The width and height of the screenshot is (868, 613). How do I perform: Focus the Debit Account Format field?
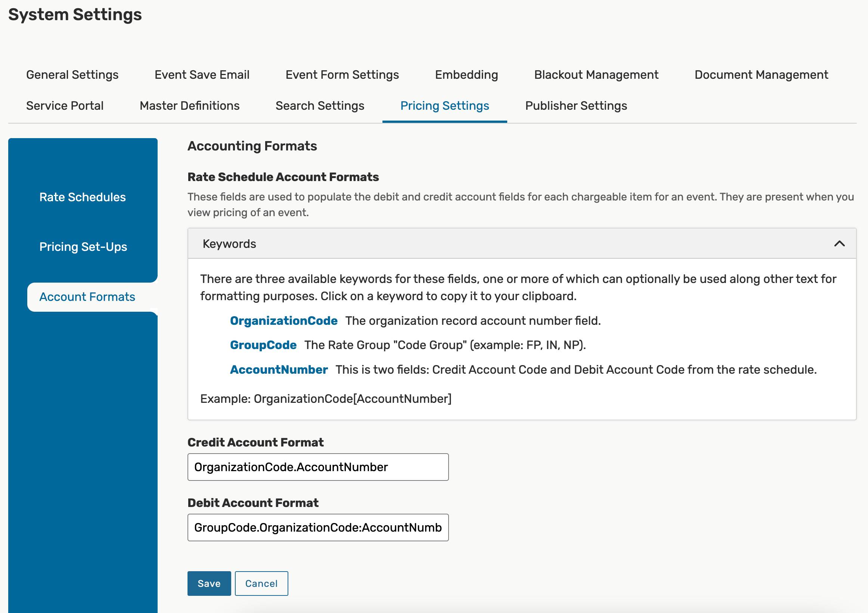[317, 528]
